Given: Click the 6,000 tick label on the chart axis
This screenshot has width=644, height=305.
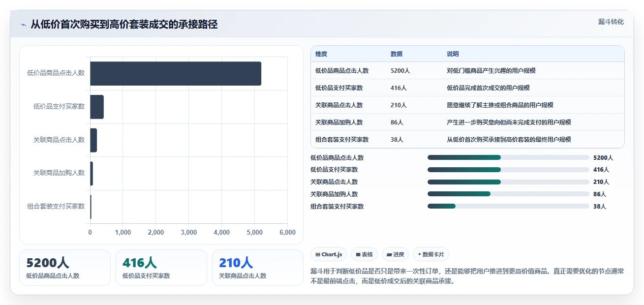Looking at the screenshot, I should coord(287,233).
